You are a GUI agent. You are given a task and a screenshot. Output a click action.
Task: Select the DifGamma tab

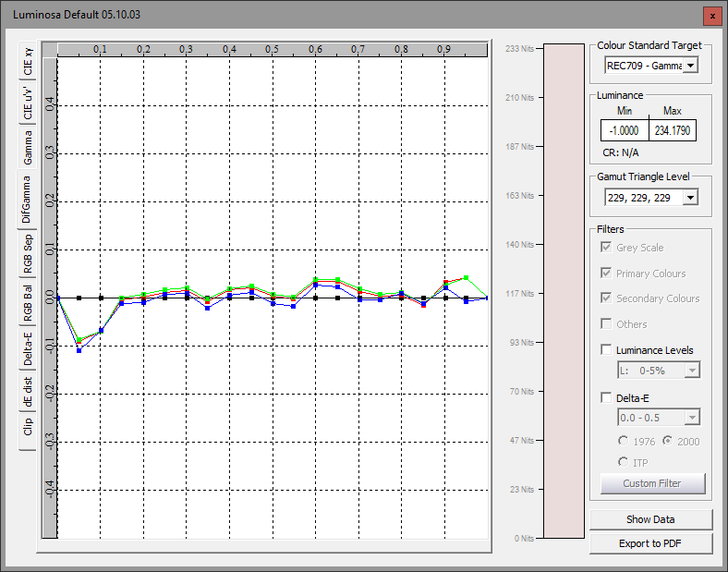(x=27, y=200)
